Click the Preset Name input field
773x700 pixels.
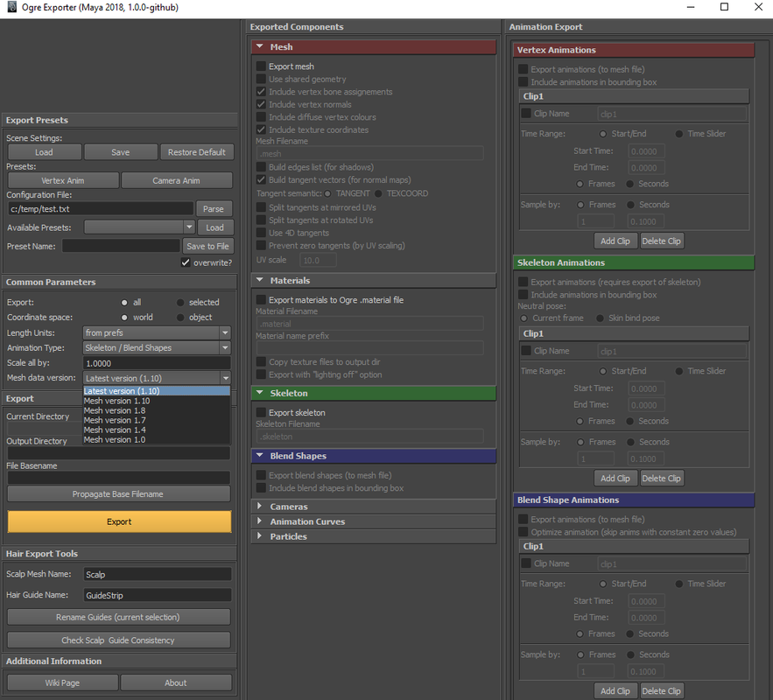pyautogui.click(x=121, y=246)
